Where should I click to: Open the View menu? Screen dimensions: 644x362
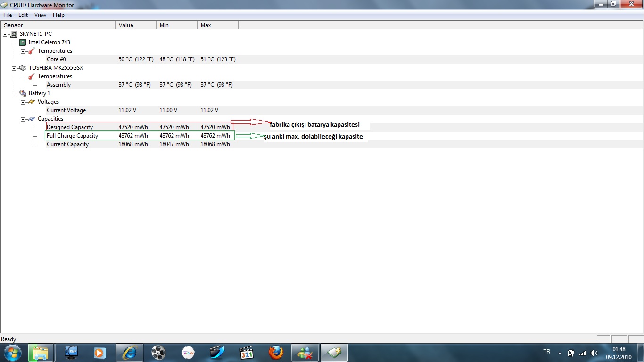coord(41,15)
